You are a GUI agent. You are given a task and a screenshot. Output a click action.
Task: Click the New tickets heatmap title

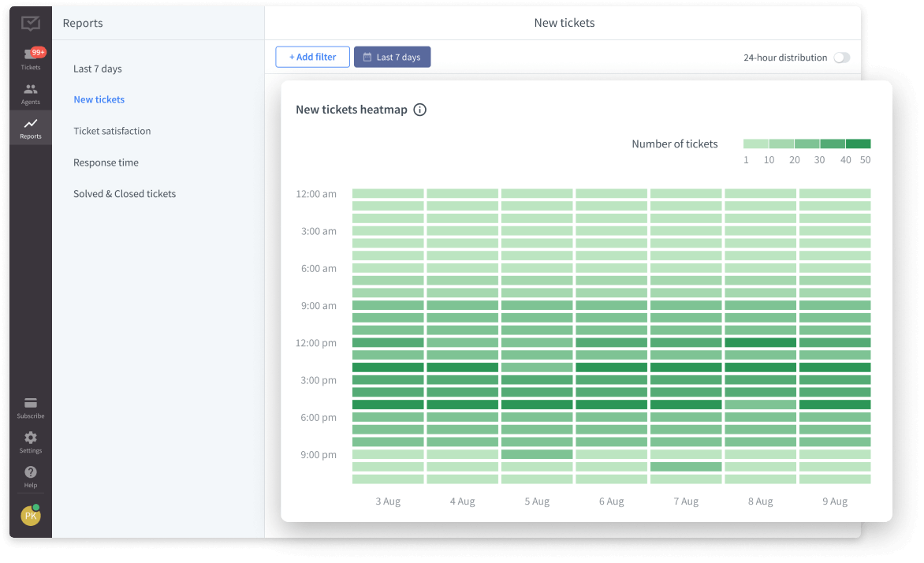click(351, 110)
